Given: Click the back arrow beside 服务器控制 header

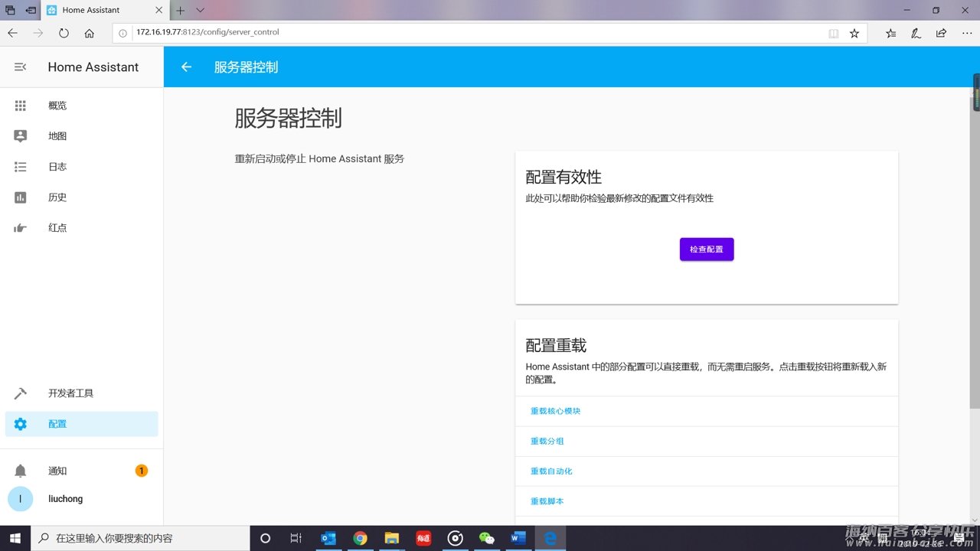Looking at the screenshot, I should pos(186,67).
